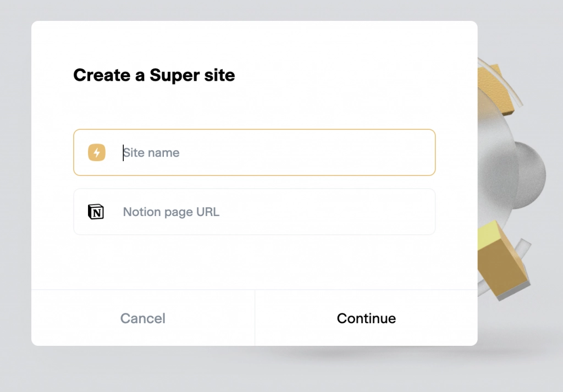Viewport: 563px width, 392px height.
Task: Click the golden-brown cube in the illustration
Action: (x=503, y=260)
